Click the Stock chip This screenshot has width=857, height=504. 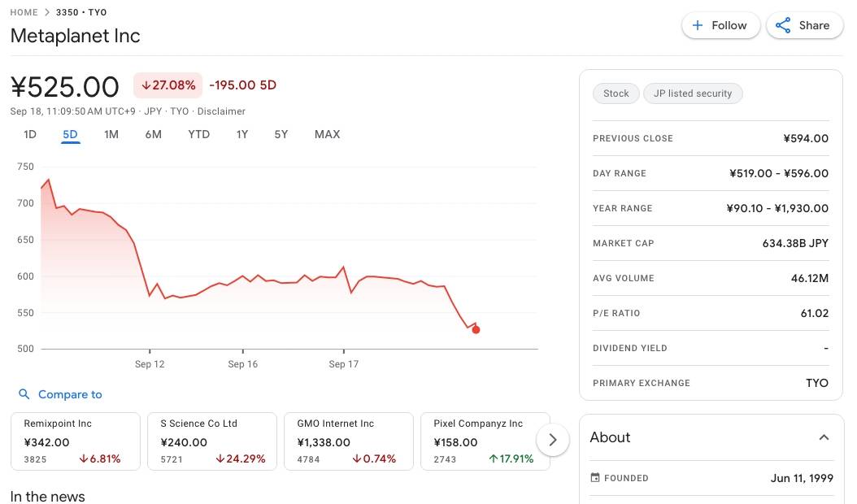(616, 93)
